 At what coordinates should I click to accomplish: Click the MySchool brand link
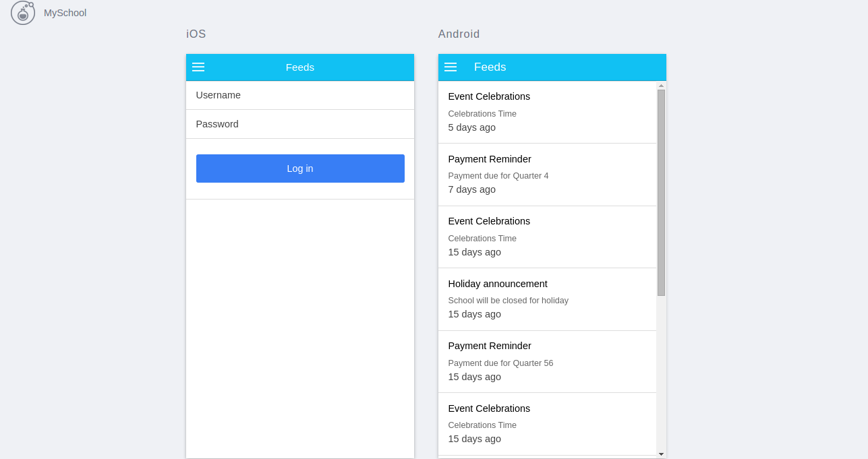(x=65, y=13)
